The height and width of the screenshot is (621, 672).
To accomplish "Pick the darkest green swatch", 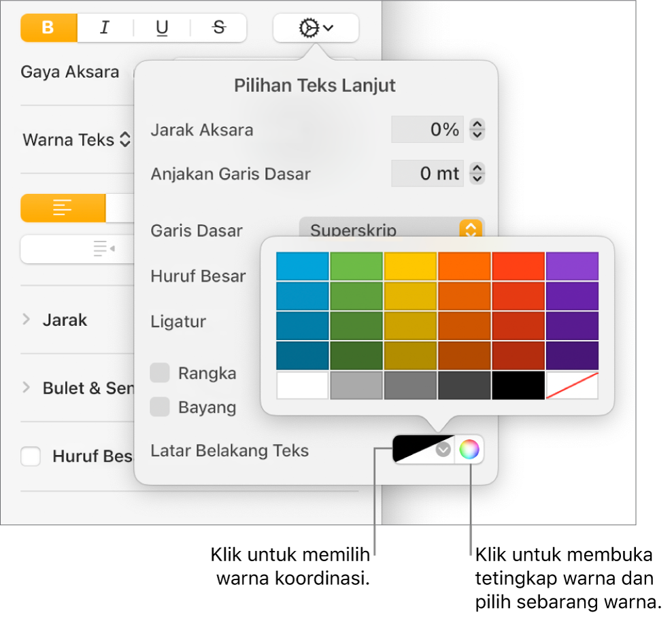I will point(356,356).
